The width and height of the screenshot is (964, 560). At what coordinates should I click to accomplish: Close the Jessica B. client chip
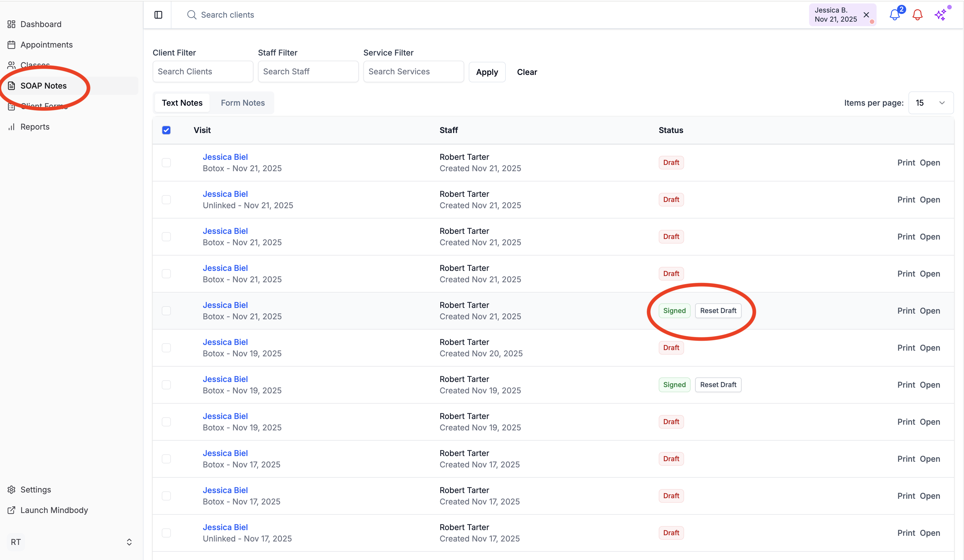866,15
